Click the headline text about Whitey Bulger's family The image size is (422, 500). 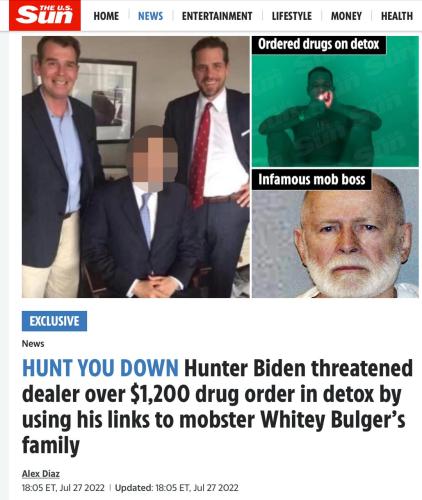tap(217, 406)
